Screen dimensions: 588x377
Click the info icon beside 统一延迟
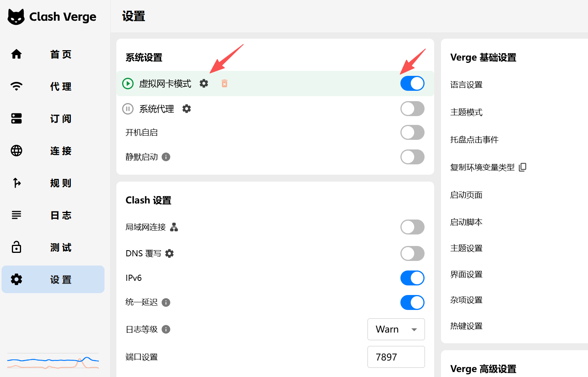click(x=166, y=303)
